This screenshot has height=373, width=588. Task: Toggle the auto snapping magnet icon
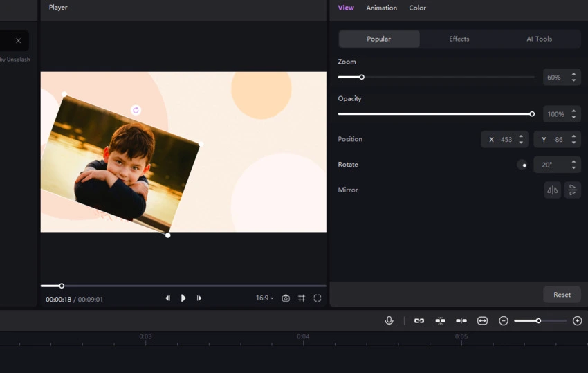pyautogui.click(x=440, y=320)
